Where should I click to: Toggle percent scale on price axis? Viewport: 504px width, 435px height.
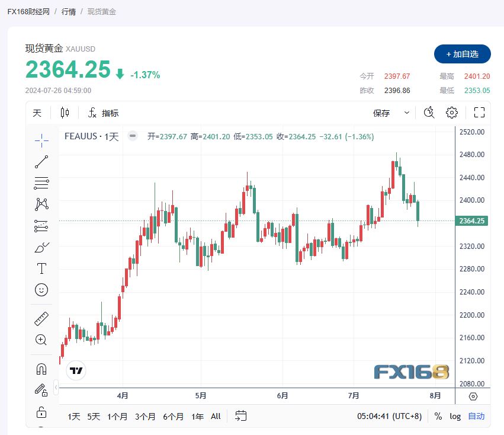click(438, 416)
